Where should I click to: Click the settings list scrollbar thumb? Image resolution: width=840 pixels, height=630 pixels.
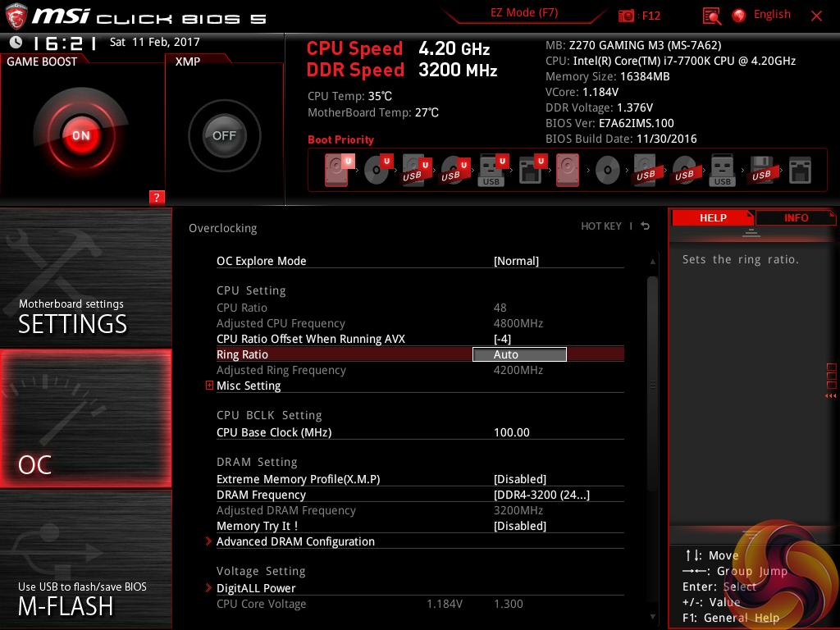coord(652,384)
